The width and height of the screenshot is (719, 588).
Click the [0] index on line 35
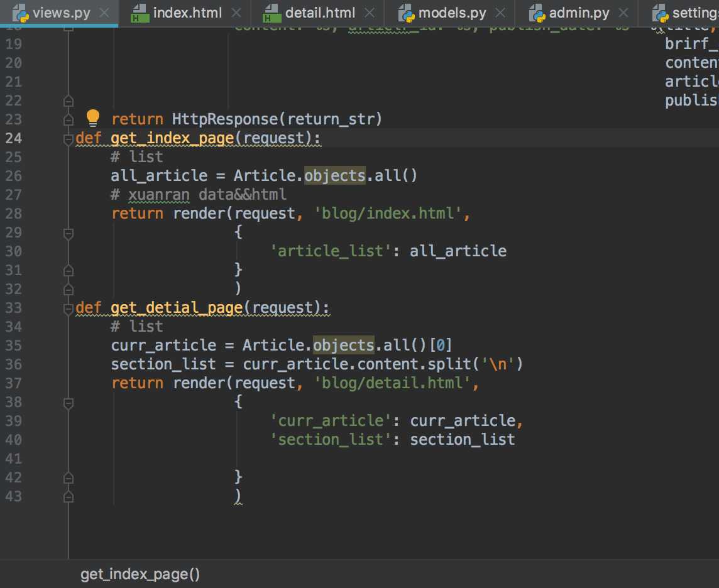pos(441,345)
